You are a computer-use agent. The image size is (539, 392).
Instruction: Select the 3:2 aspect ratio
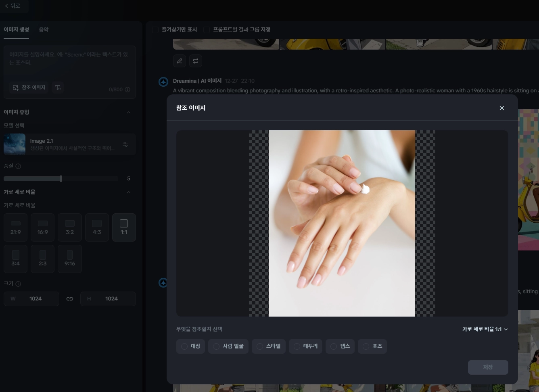(70, 227)
